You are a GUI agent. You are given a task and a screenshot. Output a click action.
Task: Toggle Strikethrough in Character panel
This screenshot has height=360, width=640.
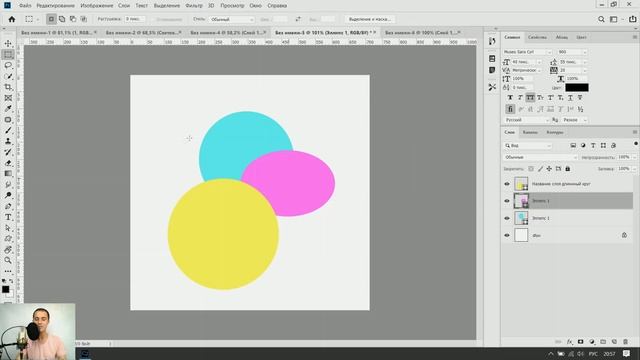(x=580, y=98)
